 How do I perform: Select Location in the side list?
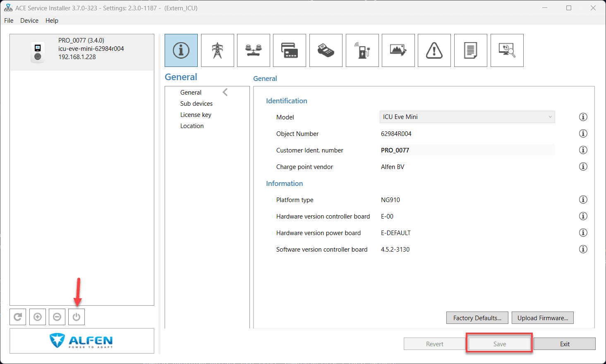(x=192, y=126)
